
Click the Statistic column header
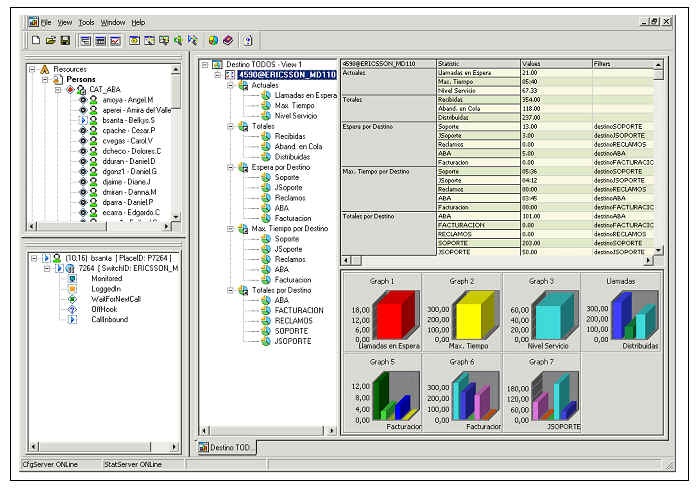point(478,64)
